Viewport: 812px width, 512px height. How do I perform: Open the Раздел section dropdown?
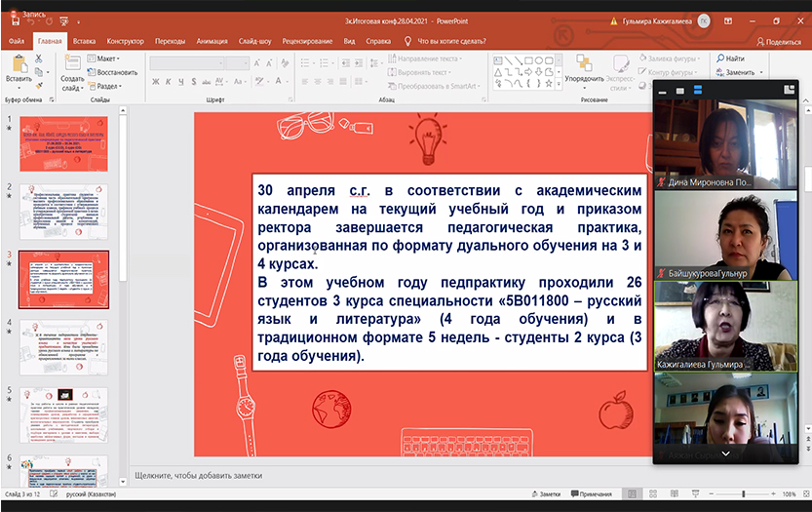coord(108,86)
